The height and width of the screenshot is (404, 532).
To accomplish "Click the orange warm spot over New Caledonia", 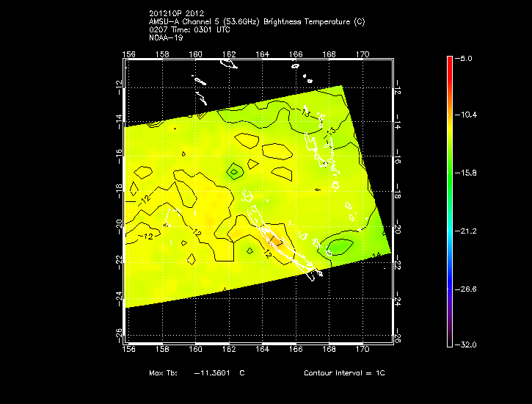I will [276, 240].
